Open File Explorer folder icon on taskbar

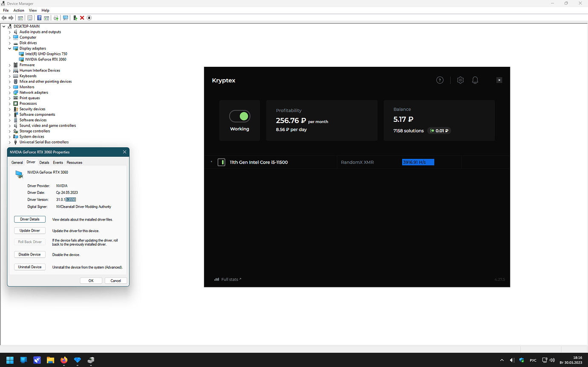[x=50, y=360]
